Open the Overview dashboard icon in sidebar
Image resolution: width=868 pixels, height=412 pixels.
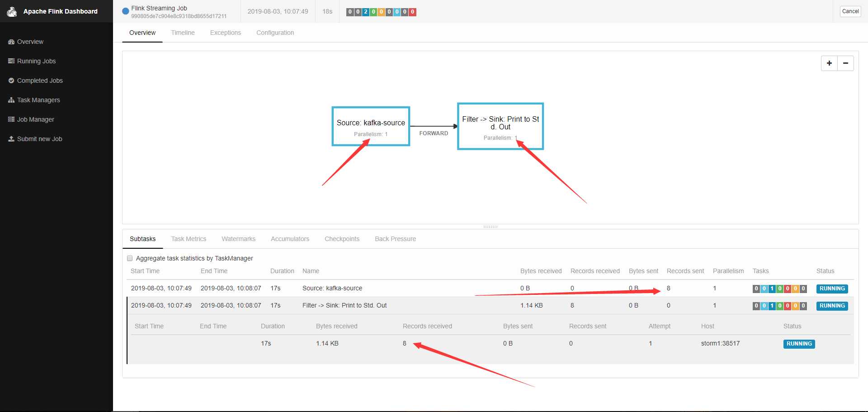tap(11, 42)
